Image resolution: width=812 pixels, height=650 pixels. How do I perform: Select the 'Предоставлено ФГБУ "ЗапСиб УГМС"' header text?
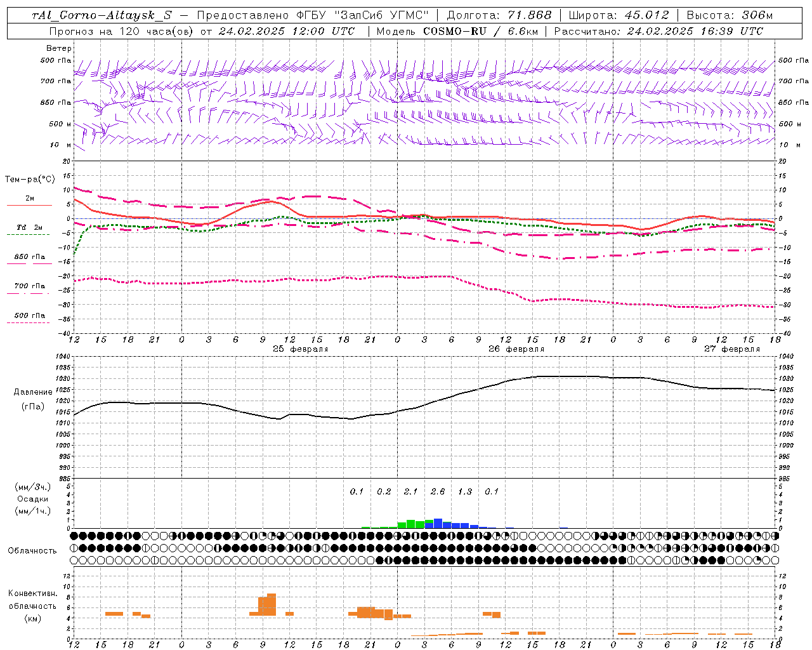point(313,15)
